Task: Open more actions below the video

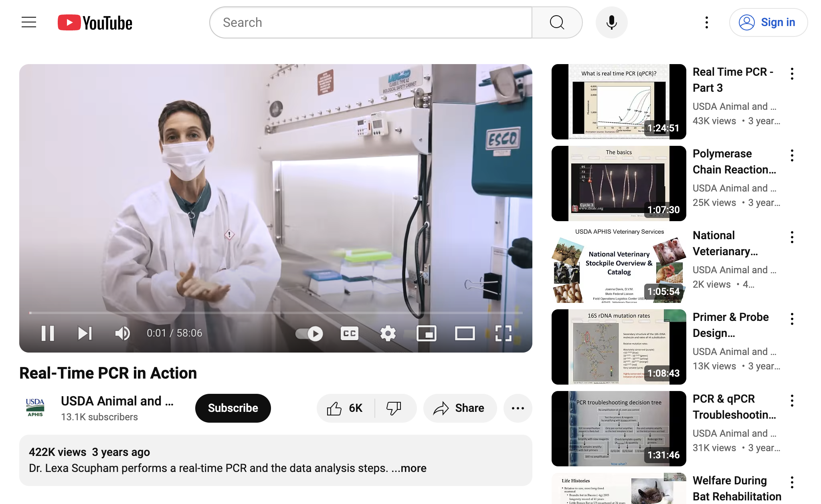Action: tap(518, 408)
